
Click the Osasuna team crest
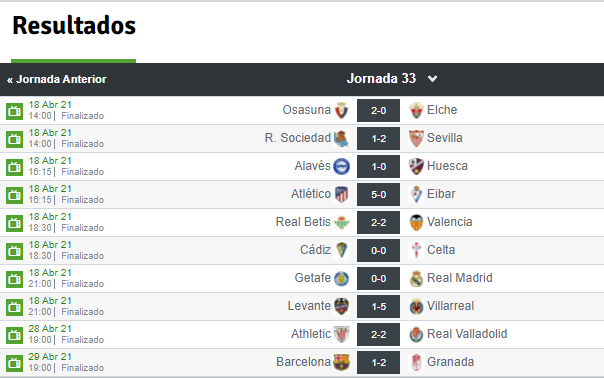341,110
